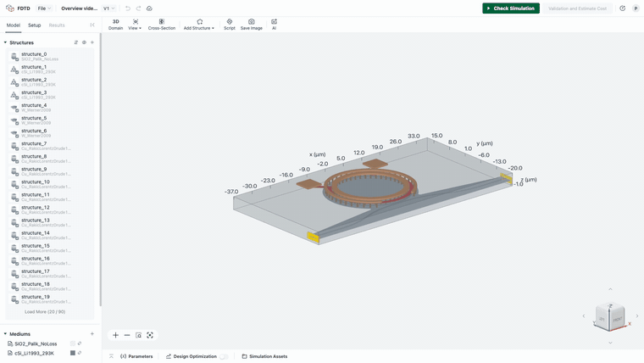Click the cylinder icon of structure_7
Viewport: 644px width, 363px height.
coord(14,146)
